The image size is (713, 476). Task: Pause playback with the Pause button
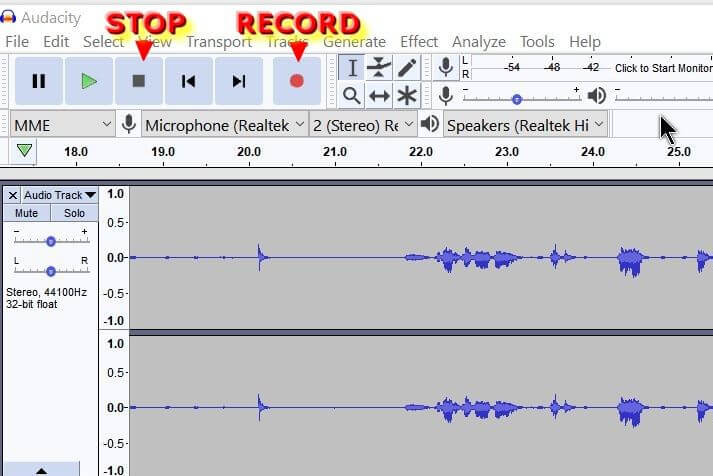tap(39, 81)
